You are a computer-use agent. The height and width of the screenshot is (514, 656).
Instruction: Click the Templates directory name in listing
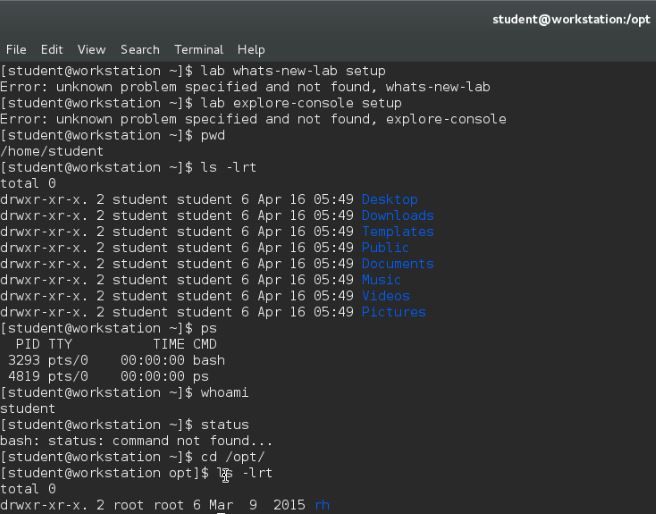point(397,232)
